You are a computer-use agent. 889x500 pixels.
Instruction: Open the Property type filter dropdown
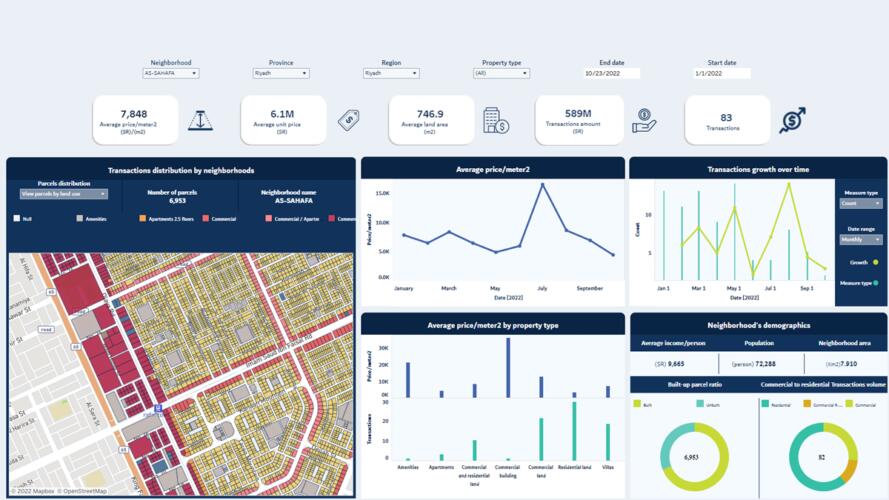[x=501, y=73]
